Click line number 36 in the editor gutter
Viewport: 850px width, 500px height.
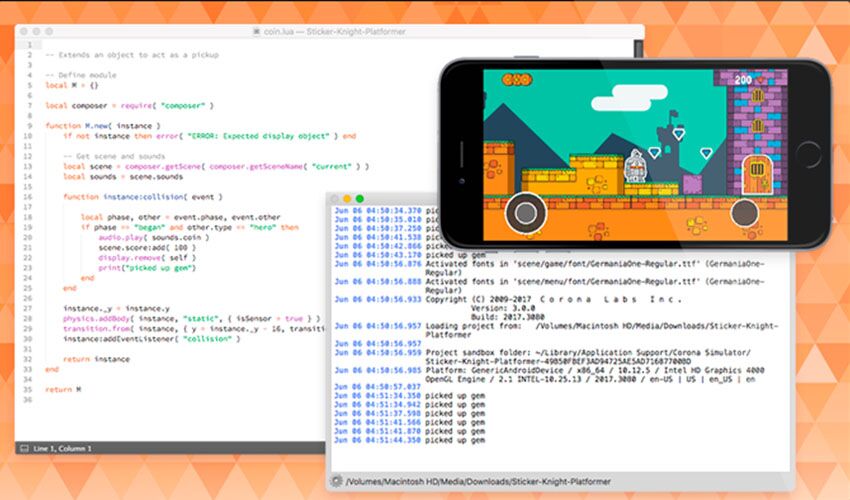click(28, 400)
